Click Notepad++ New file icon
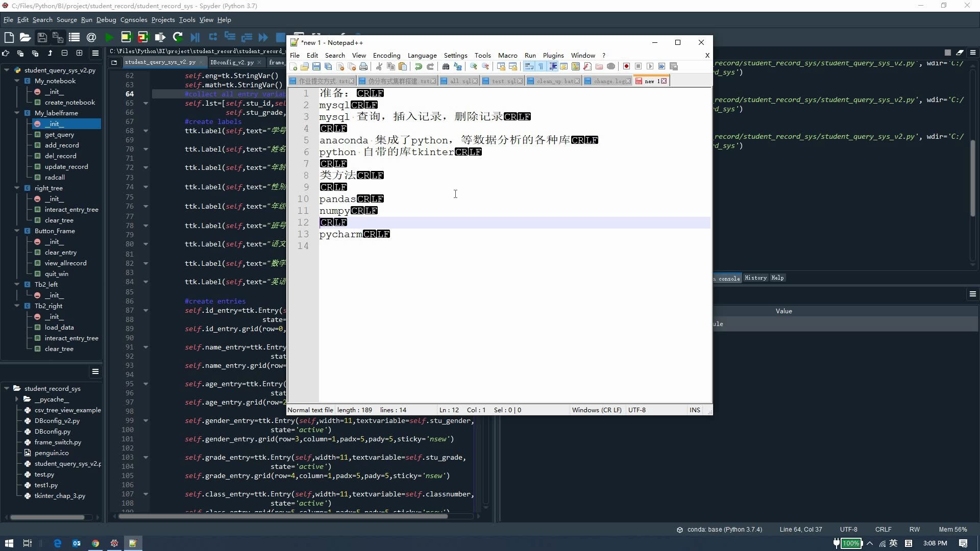Image resolution: width=980 pixels, height=551 pixels. pyautogui.click(x=293, y=67)
